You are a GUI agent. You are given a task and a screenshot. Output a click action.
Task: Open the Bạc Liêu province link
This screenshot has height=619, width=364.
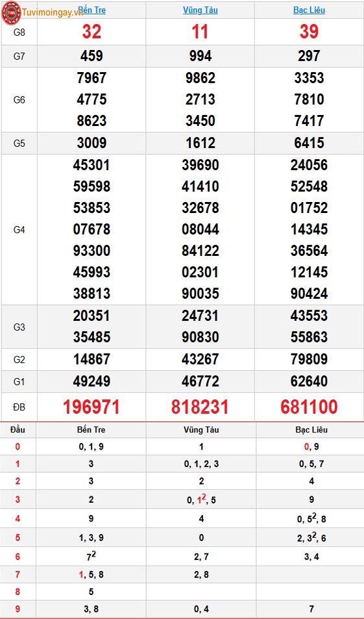(x=309, y=10)
